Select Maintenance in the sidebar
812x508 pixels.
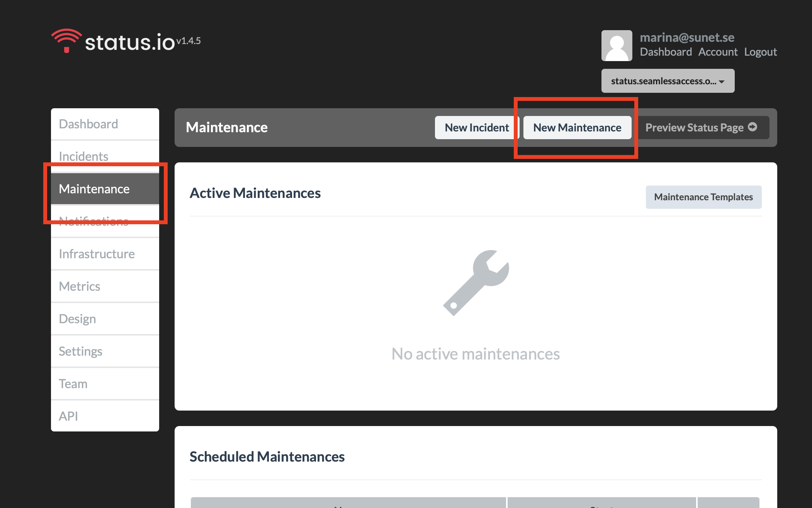pos(105,189)
